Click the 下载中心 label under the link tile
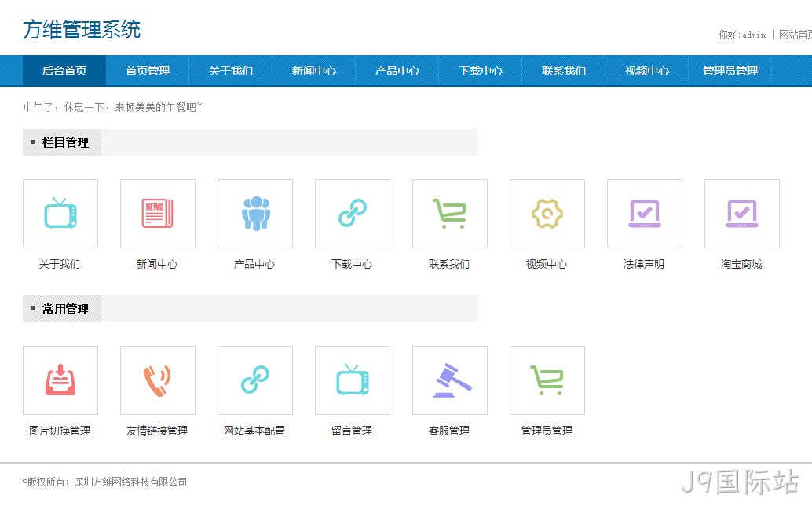 (x=352, y=264)
